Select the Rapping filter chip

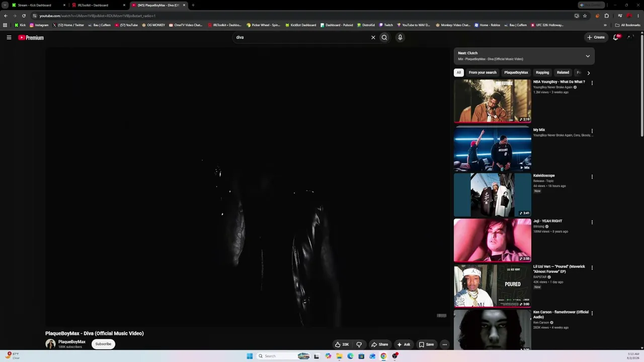pos(542,72)
